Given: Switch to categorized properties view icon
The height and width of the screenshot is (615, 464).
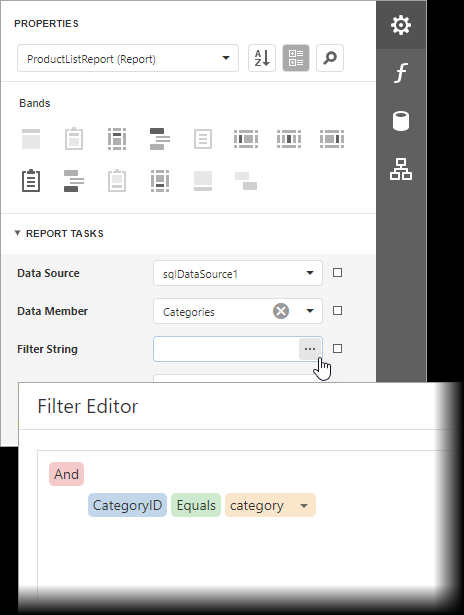Looking at the screenshot, I should point(296,58).
